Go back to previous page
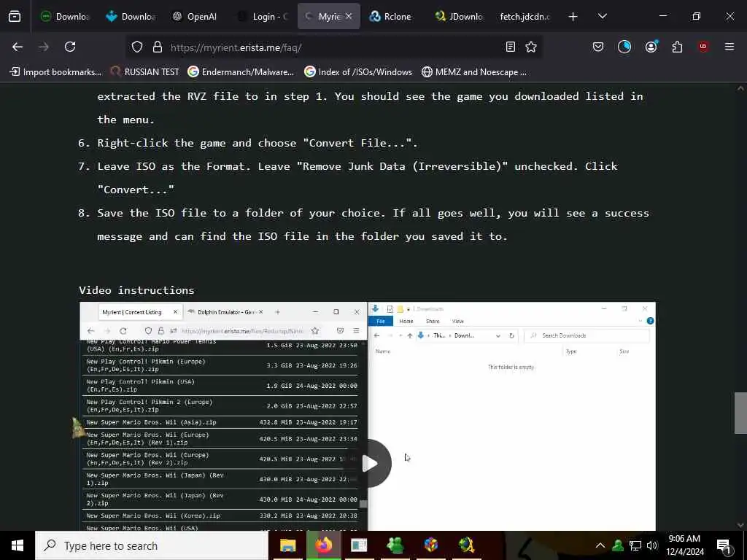747x560 pixels. click(18, 47)
